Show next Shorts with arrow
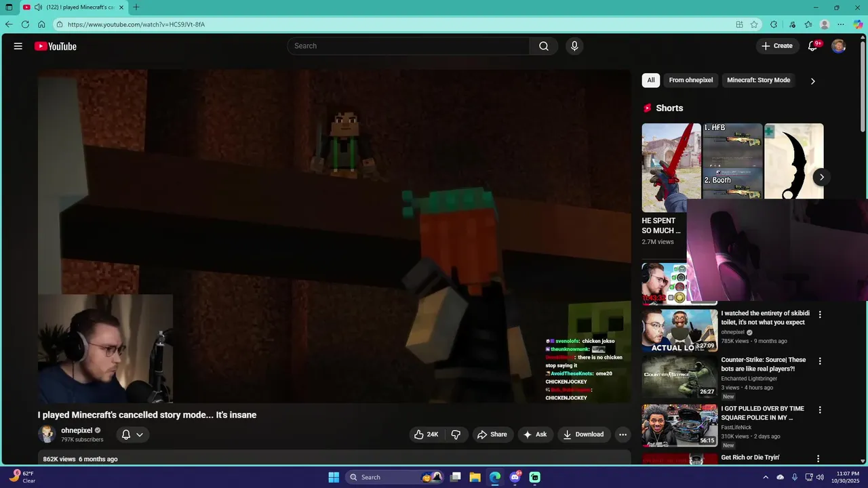Screen dimensions: 868x488 pos(821,177)
